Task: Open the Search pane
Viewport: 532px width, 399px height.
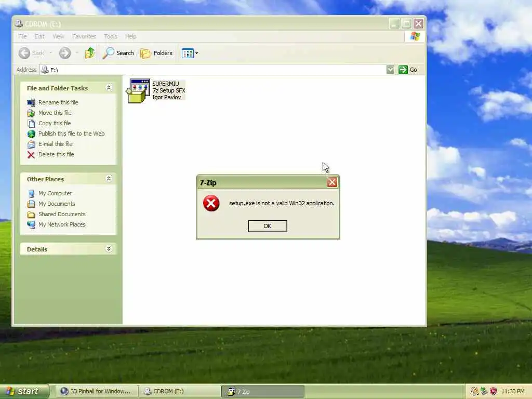Action: (x=118, y=53)
